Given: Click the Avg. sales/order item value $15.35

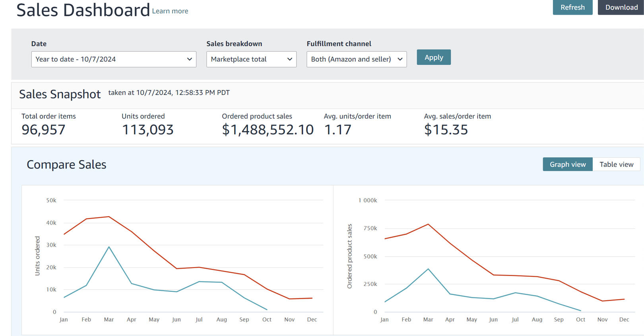Looking at the screenshot, I should [x=446, y=130].
